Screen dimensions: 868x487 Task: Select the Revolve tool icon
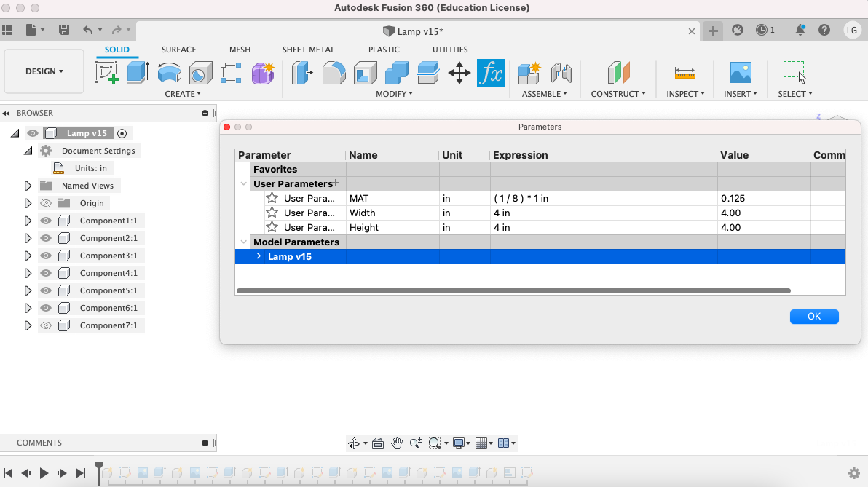click(170, 73)
